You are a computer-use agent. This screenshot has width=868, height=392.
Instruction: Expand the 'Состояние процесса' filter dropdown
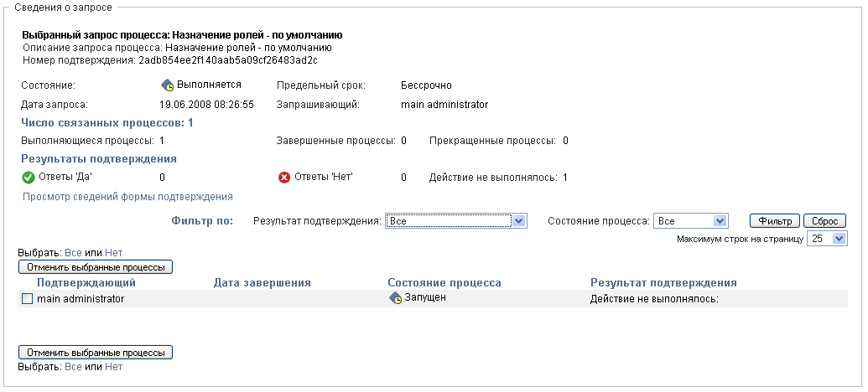[691, 220]
